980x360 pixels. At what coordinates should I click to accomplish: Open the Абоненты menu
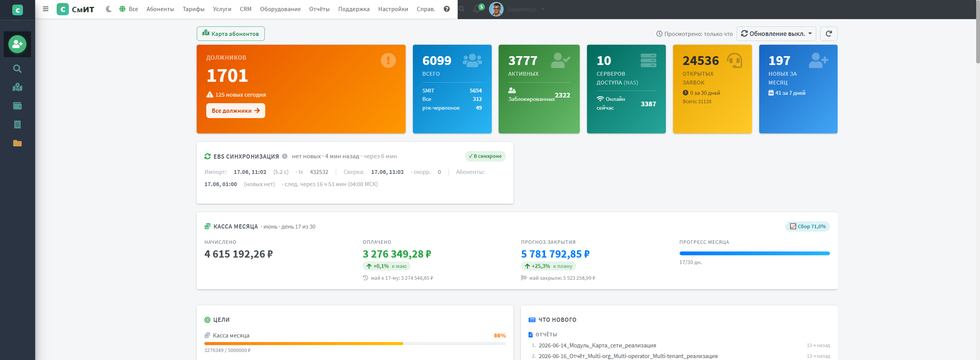pos(160,9)
